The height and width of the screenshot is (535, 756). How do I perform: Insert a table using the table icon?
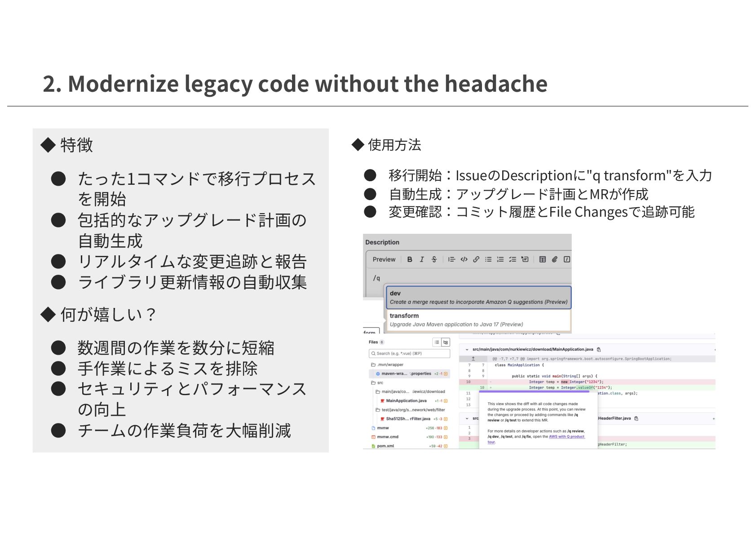[543, 259]
